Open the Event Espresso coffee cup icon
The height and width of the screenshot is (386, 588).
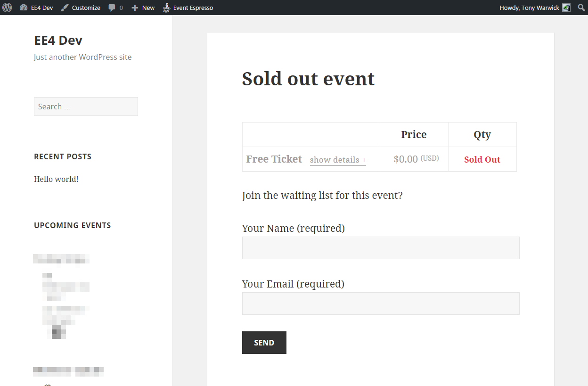[x=166, y=8]
